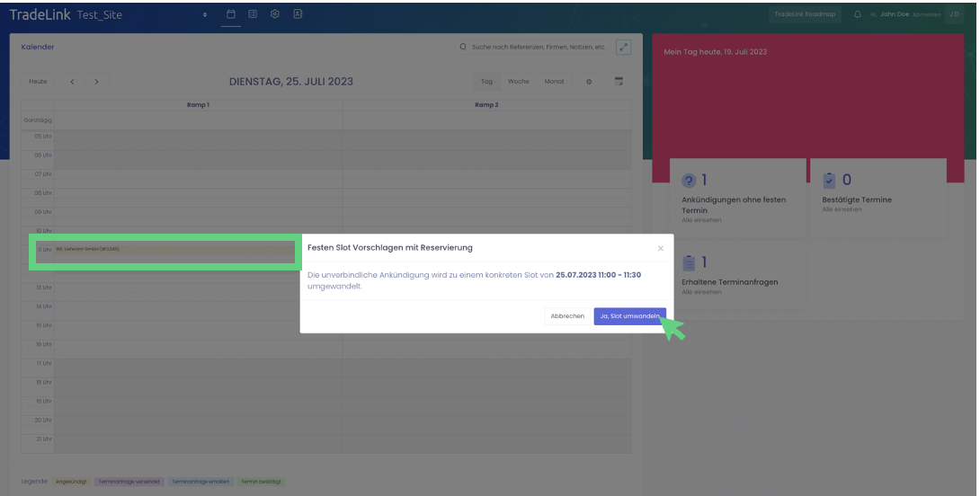980x496 pixels.
Task: Click the calendar edit icon beside the cog
Action: (x=619, y=82)
